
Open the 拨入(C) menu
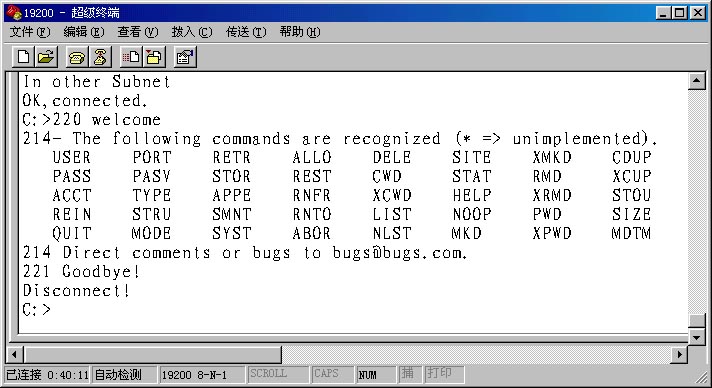192,32
